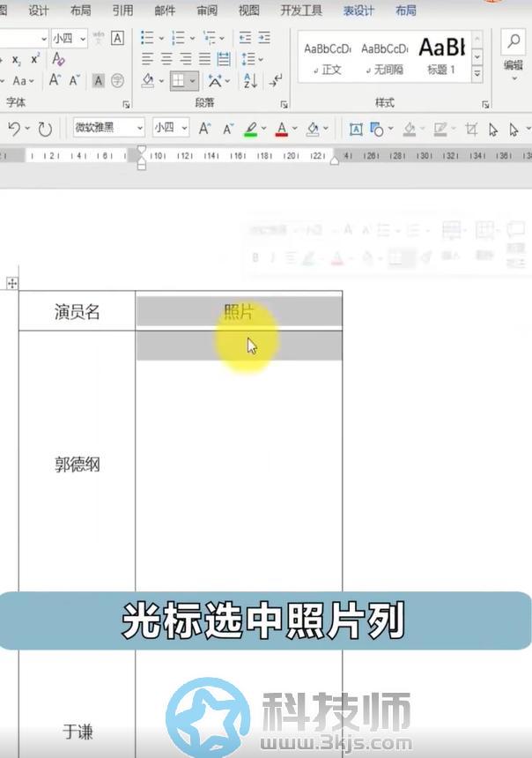Switch to 视图 tab
The image size is (532, 758).
tap(249, 11)
